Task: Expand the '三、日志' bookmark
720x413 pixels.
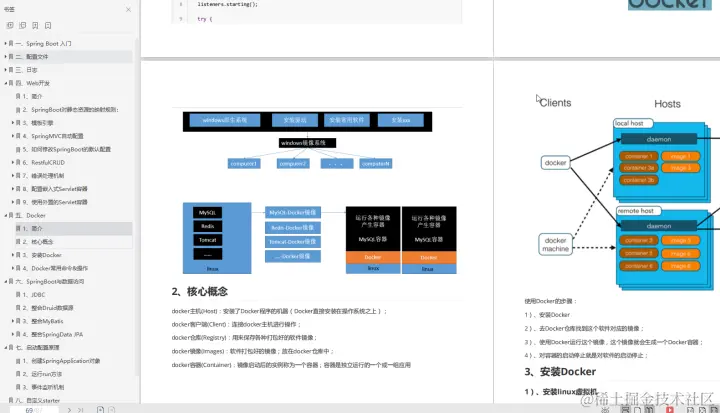Action: click(5, 70)
